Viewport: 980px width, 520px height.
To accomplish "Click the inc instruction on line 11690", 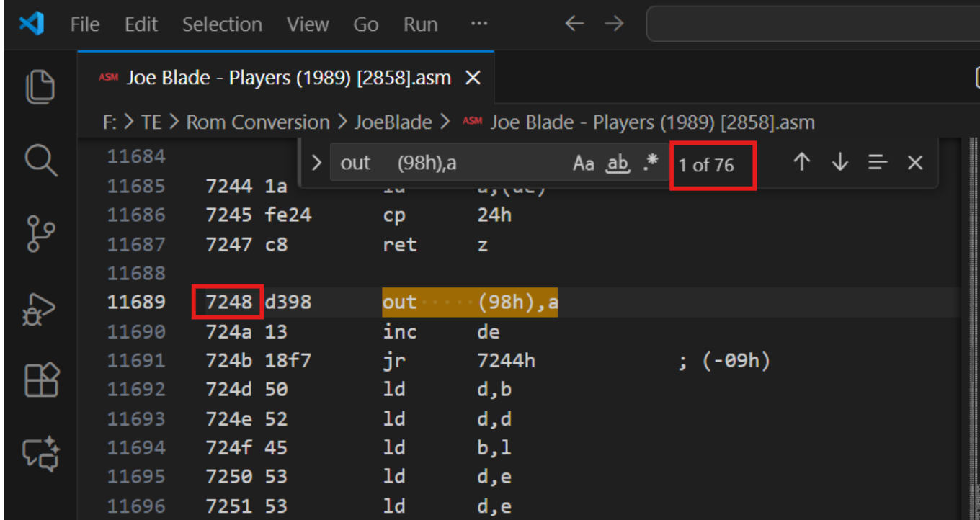I will click(x=400, y=331).
